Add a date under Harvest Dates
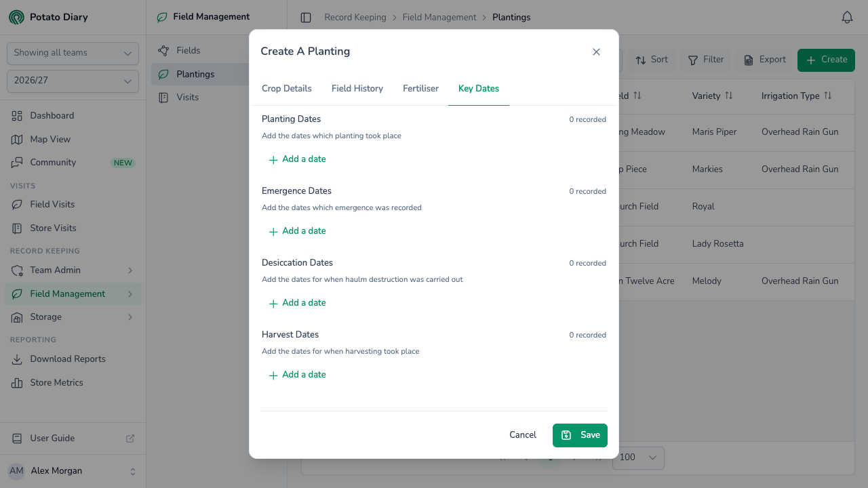Screen dimensions: 868x488 [298, 375]
